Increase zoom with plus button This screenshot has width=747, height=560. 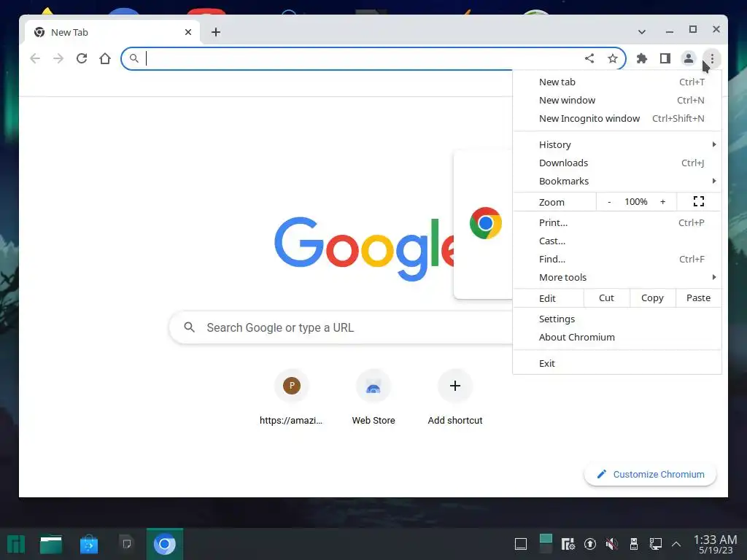click(x=662, y=202)
